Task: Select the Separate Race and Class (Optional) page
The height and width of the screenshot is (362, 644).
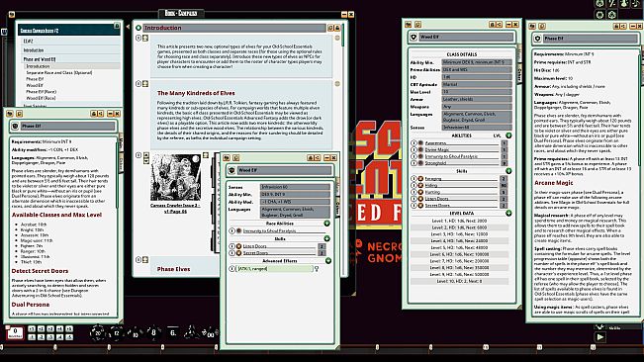Action: pyautogui.click(x=58, y=72)
